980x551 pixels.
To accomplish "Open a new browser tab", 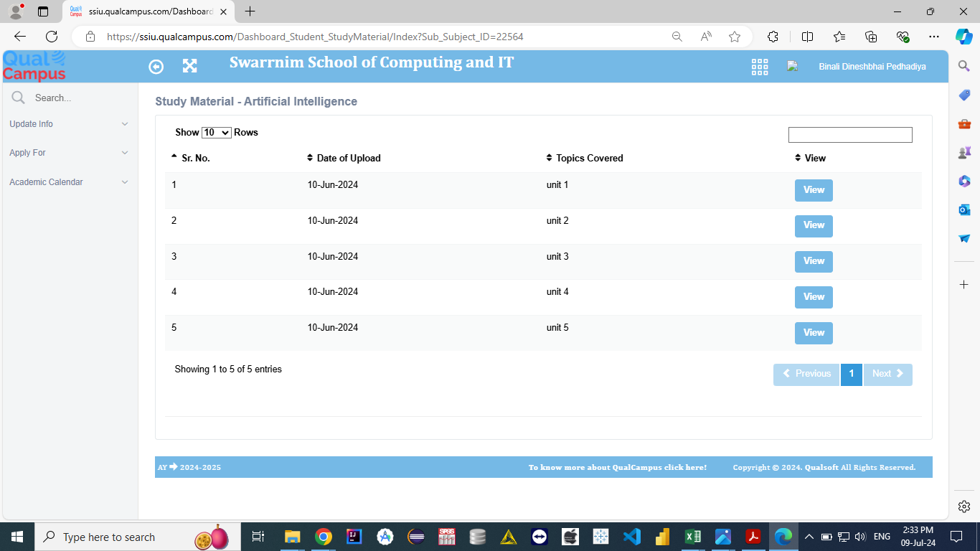I will tap(250, 11).
